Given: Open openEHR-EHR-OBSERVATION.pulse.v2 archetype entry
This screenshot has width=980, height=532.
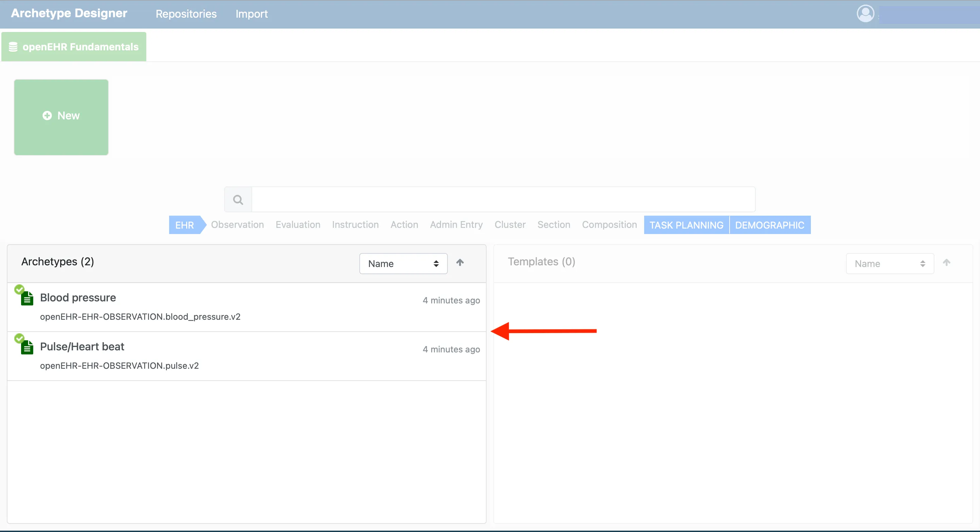Looking at the screenshot, I should click(119, 366).
